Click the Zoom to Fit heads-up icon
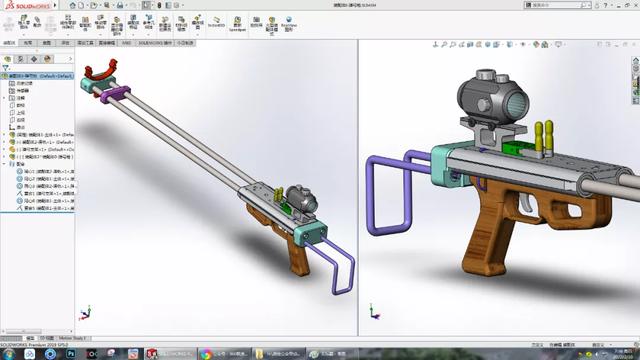 pos(444,44)
